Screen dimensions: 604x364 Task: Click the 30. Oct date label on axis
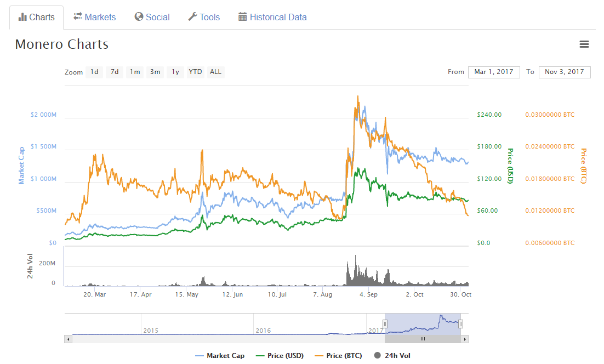click(x=461, y=295)
